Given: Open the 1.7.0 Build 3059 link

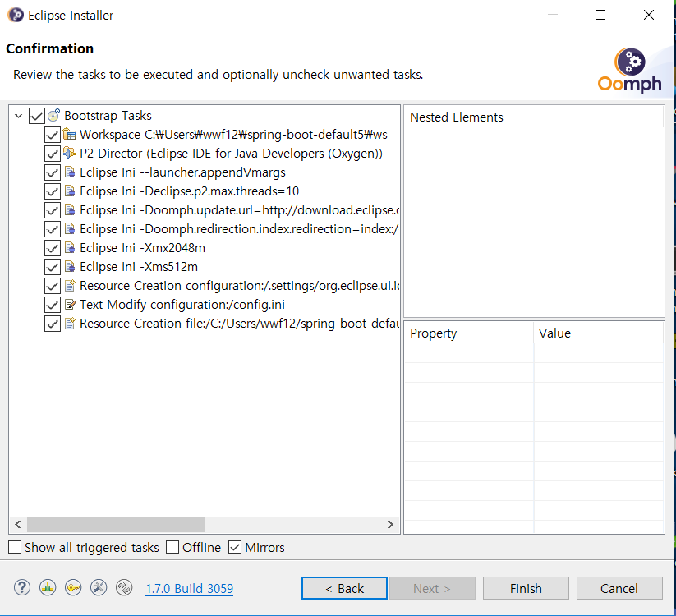Looking at the screenshot, I should point(189,588).
